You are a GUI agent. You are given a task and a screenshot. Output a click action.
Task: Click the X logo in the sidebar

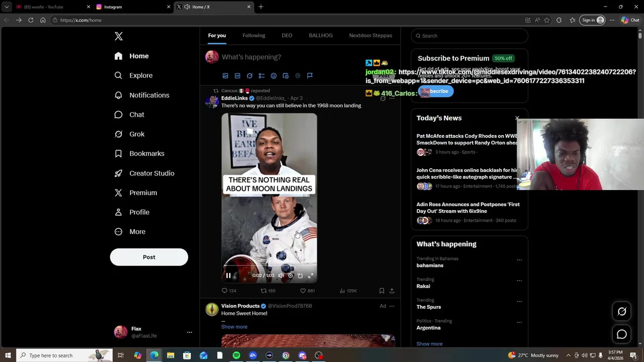point(119,36)
